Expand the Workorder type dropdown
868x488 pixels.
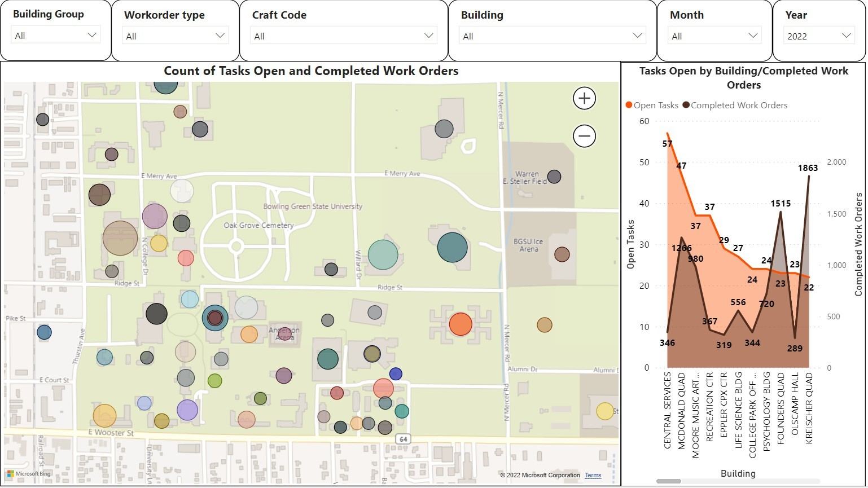pyautogui.click(x=176, y=36)
